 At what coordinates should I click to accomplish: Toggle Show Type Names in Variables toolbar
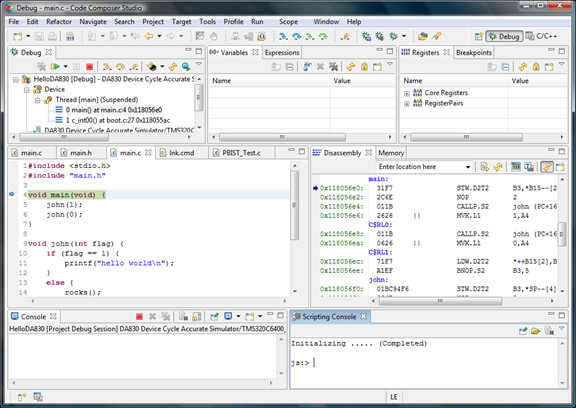[276, 66]
